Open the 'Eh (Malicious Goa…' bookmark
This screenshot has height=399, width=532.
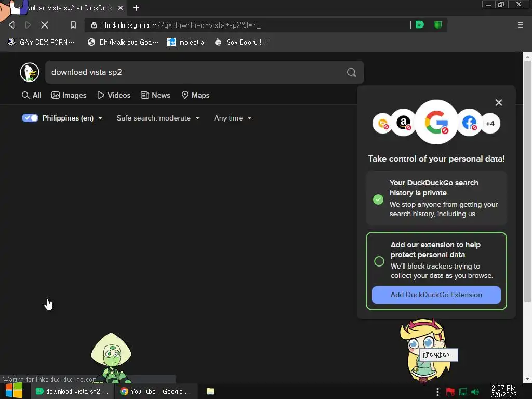click(x=123, y=42)
